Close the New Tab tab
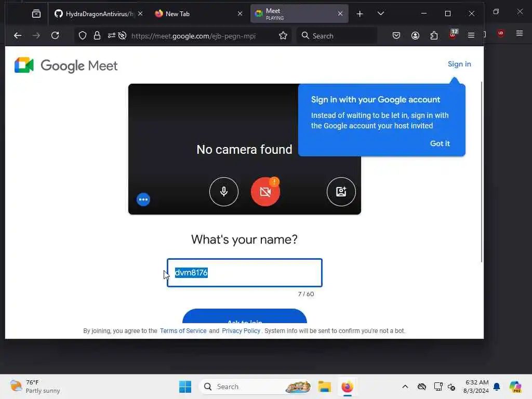Image resolution: width=532 pixels, height=399 pixels. [x=240, y=14]
